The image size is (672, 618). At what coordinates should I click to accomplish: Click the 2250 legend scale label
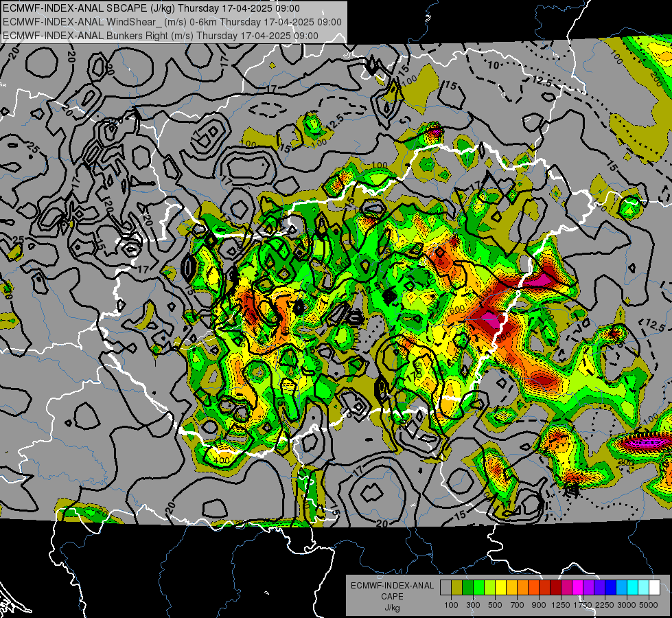point(604,605)
